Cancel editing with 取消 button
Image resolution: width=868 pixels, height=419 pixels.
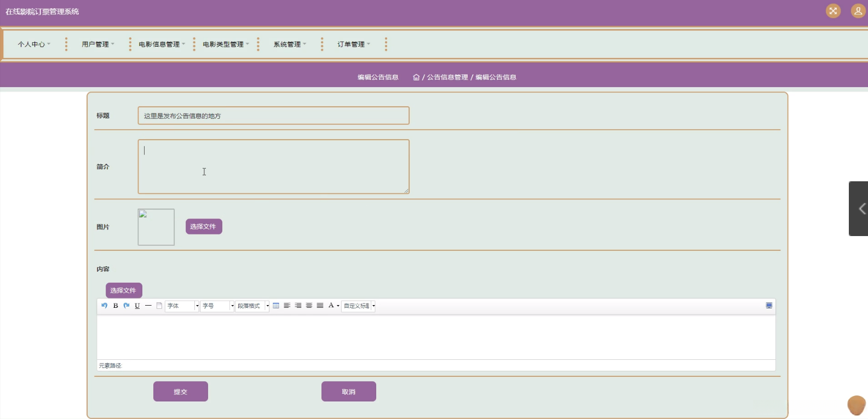(349, 392)
